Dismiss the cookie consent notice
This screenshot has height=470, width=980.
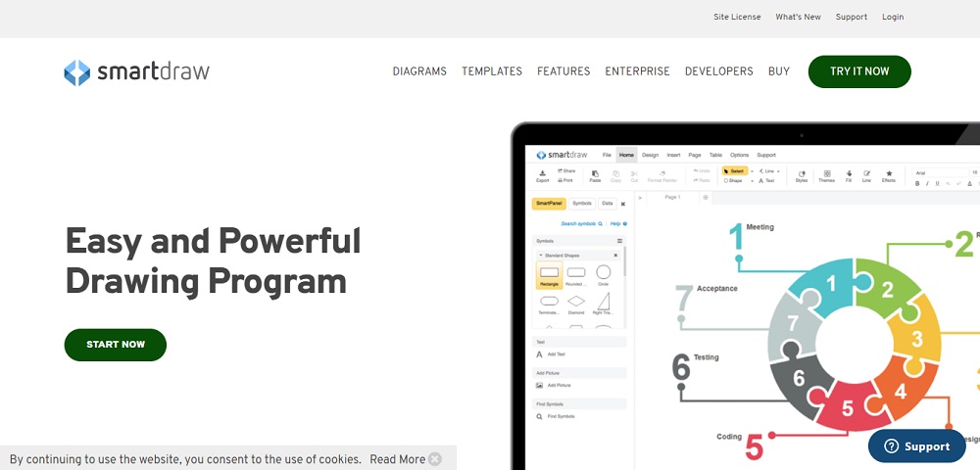[x=435, y=459]
